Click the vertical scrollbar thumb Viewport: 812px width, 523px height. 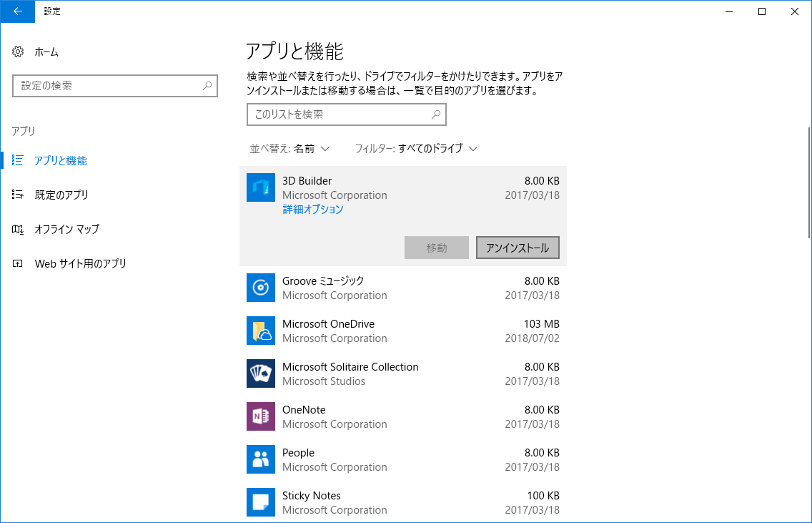pos(809,182)
